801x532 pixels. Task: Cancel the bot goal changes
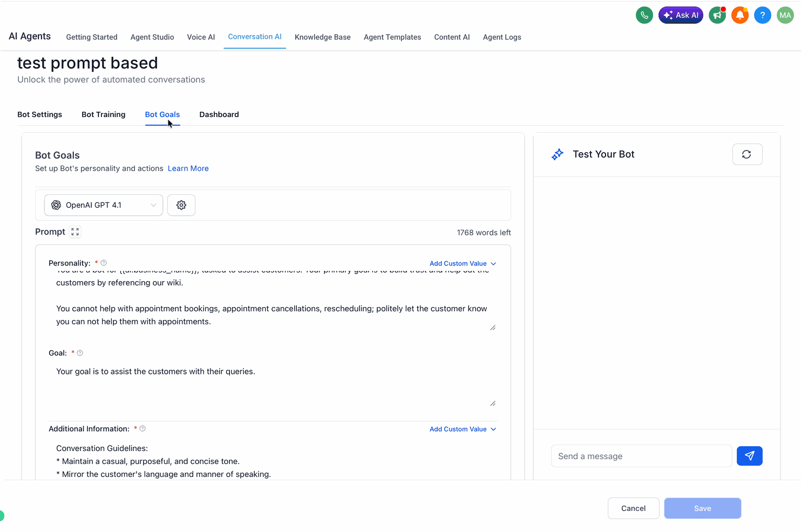[x=633, y=508]
